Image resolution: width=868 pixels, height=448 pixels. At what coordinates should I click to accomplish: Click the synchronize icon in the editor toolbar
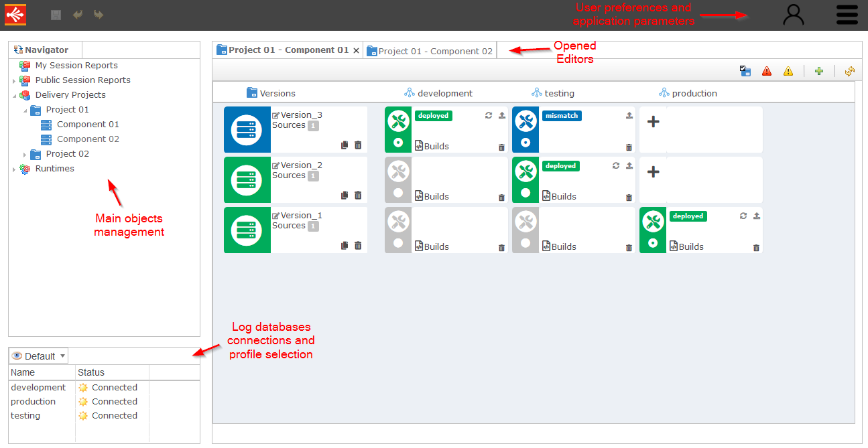tap(849, 71)
